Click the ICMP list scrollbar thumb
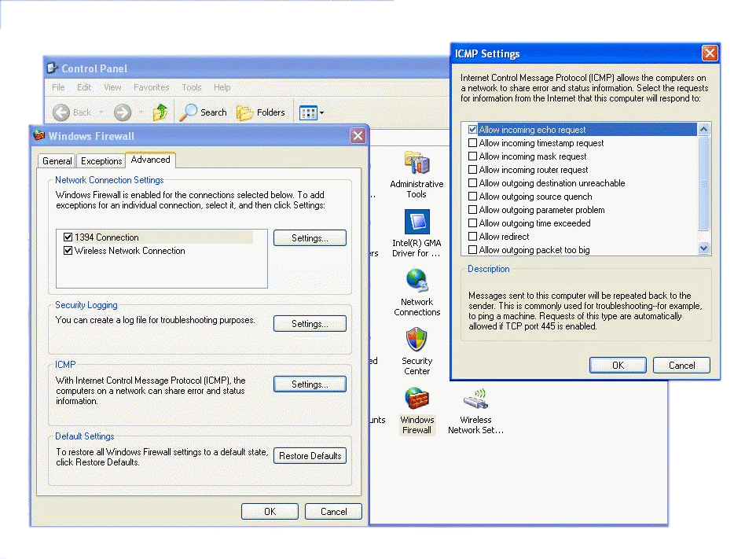Screen dimensions: 756x559 point(703,183)
